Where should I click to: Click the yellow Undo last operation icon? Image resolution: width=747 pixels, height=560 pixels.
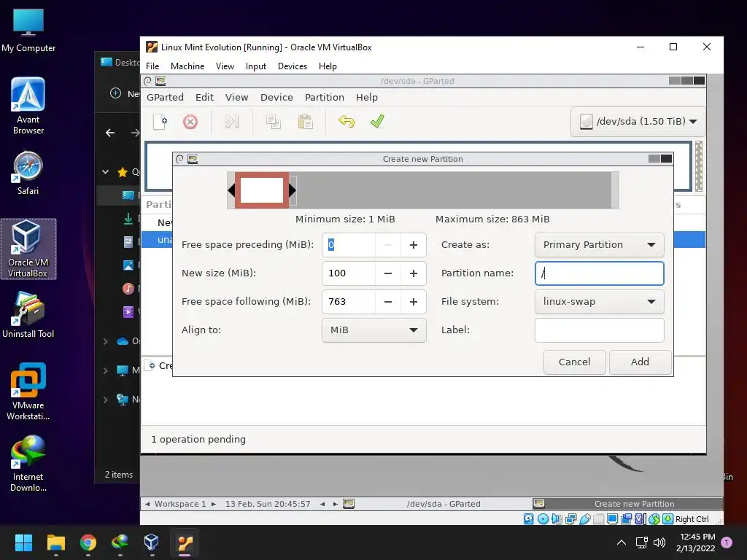(x=347, y=122)
